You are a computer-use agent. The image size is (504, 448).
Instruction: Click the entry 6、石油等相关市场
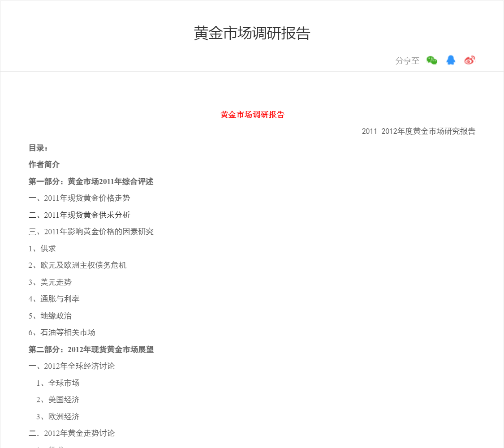pos(62,332)
